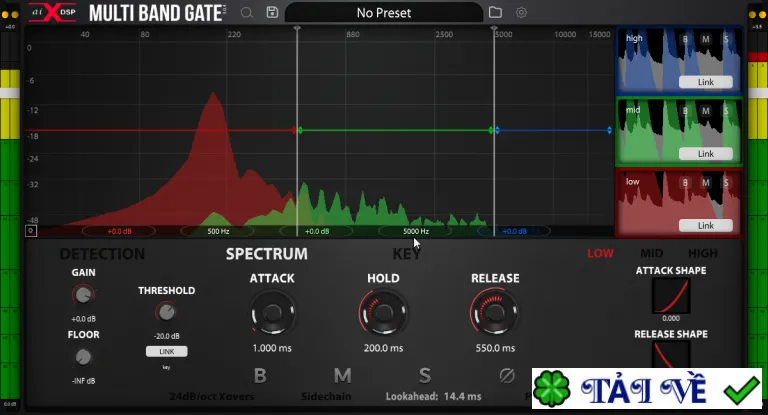This screenshot has height=415, width=768.
Task: Click the preset search magnifier icon
Action: point(247,13)
